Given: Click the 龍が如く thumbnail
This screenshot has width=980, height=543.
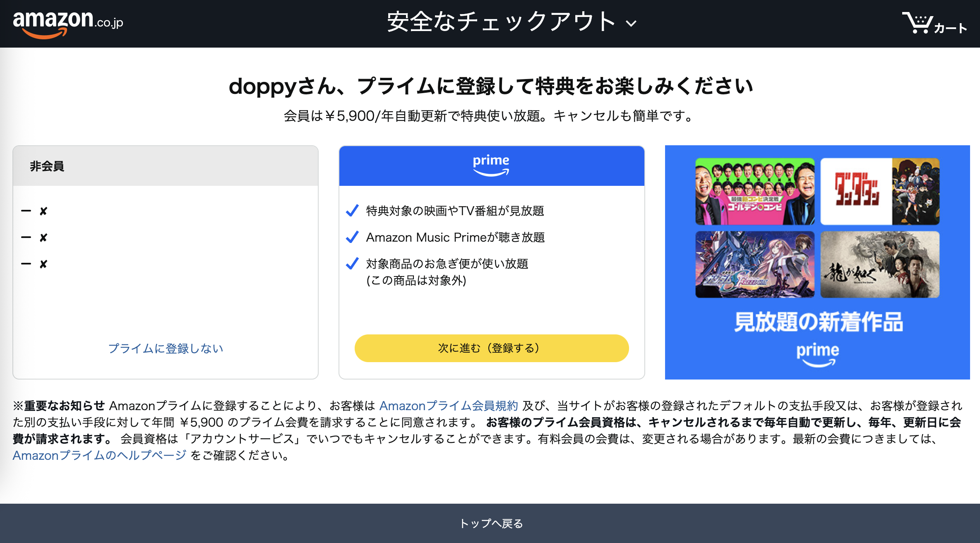Looking at the screenshot, I should point(880,264).
